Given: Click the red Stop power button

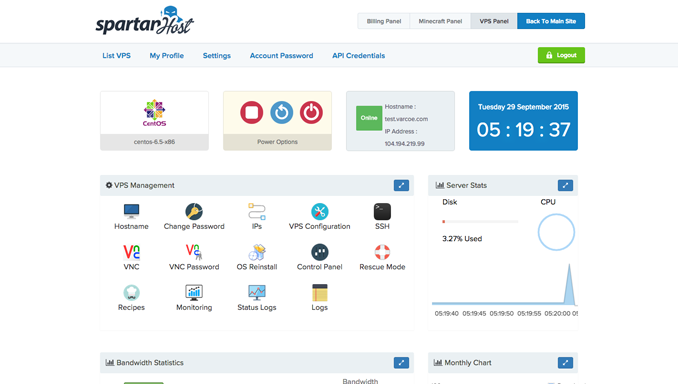Looking at the screenshot, I should 252,112.
